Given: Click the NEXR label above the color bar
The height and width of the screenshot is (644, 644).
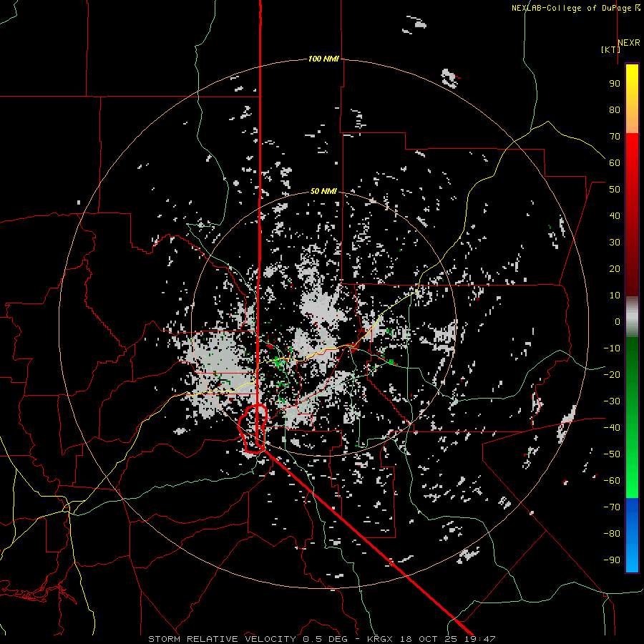Looking at the screenshot, I should coord(629,43).
